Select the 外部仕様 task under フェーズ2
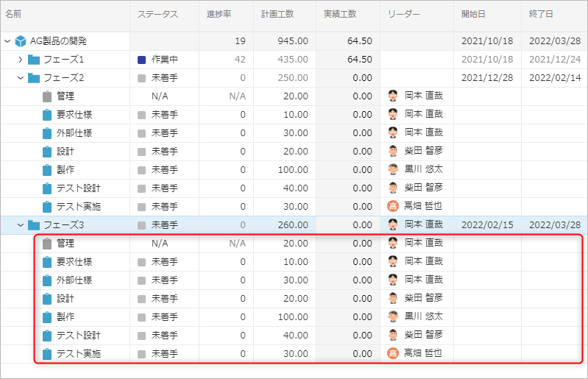The width and height of the screenshot is (588, 379). (x=74, y=133)
